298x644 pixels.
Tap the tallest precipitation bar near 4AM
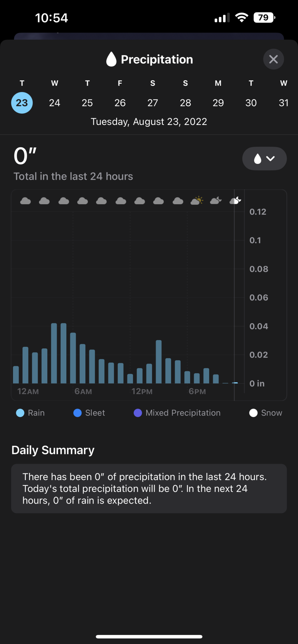pyautogui.click(x=54, y=353)
